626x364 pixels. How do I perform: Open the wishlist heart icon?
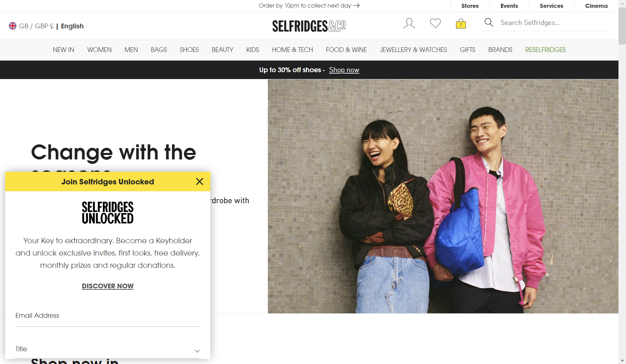tap(435, 23)
